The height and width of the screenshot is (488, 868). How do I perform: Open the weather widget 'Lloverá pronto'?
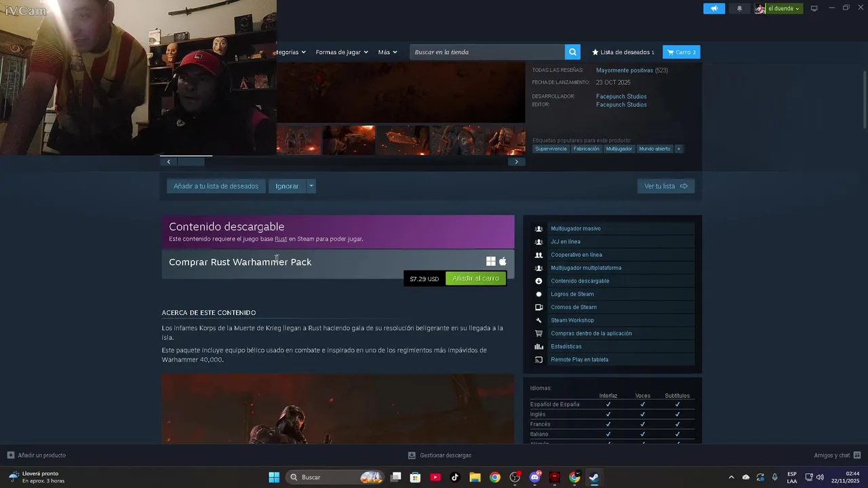37,477
